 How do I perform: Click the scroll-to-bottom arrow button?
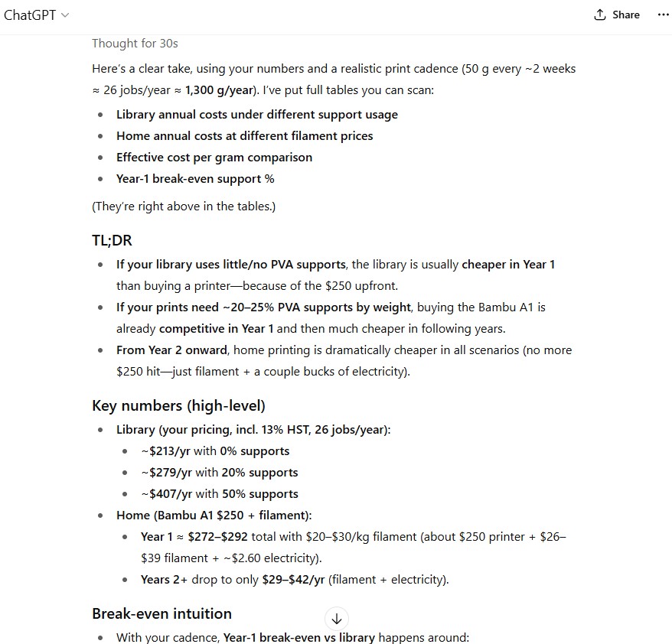tap(337, 619)
